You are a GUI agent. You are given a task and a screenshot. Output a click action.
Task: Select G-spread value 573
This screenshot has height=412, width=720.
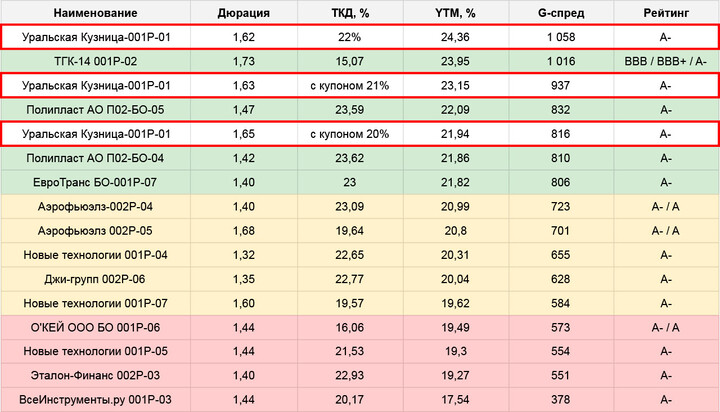(x=561, y=327)
